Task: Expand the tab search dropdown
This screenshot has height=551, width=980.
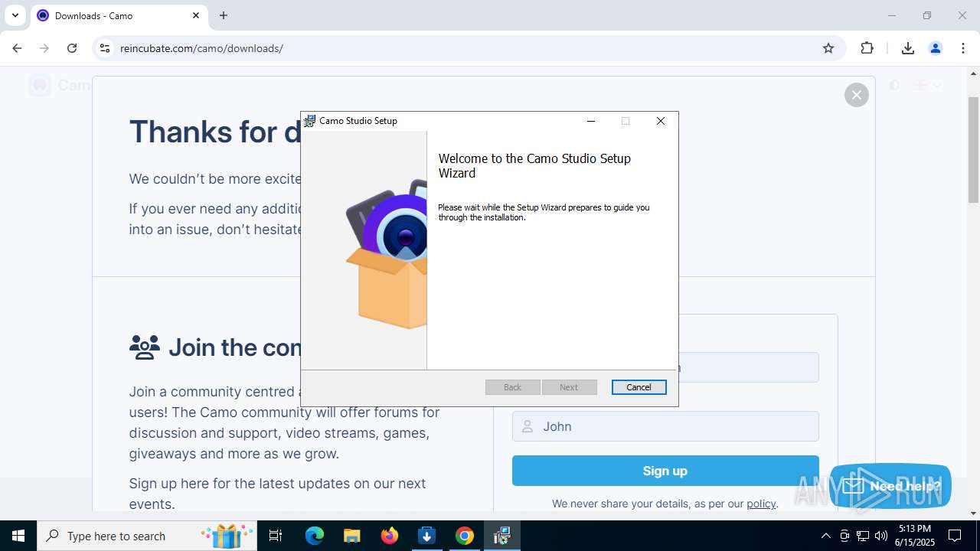Action: pyautogui.click(x=15, y=15)
